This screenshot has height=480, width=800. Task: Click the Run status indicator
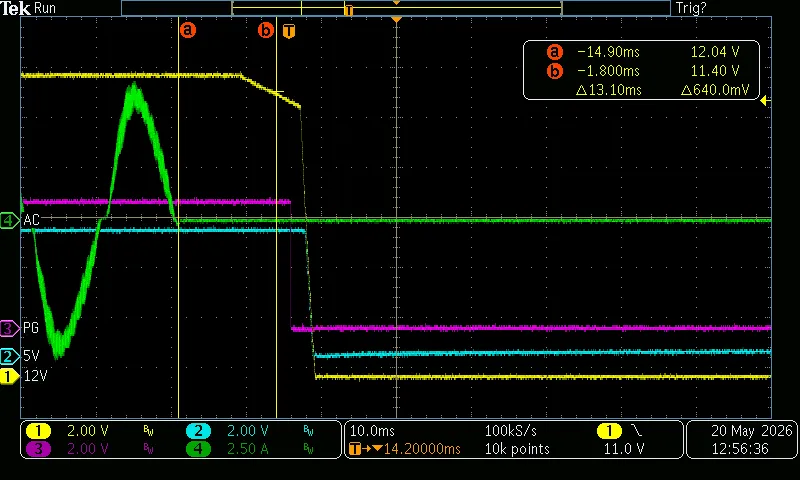coord(45,8)
